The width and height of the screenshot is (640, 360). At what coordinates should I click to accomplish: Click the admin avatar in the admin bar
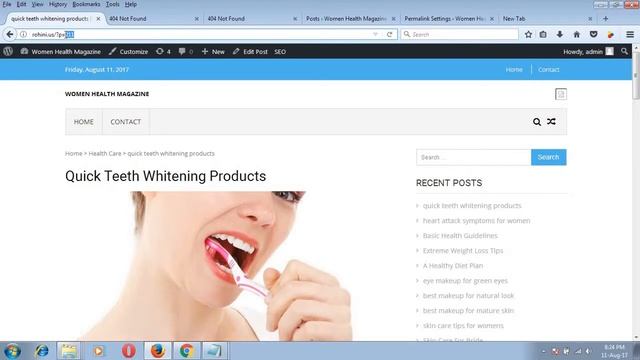tap(609, 51)
